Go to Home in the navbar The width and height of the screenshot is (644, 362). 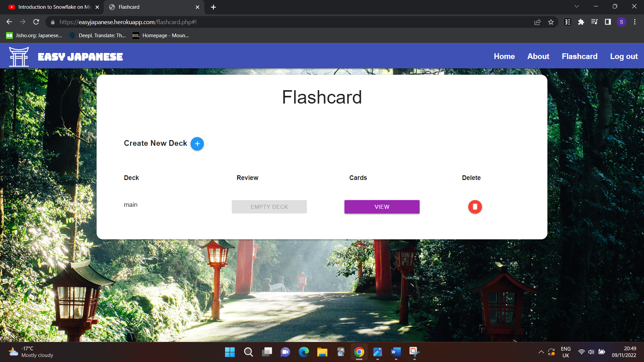point(504,56)
